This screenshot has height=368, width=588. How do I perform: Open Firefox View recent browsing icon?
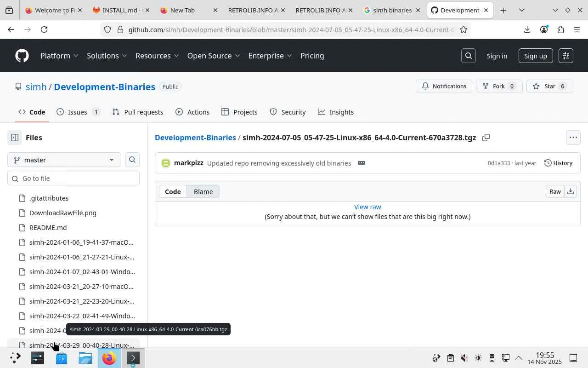(x=9, y=10)
